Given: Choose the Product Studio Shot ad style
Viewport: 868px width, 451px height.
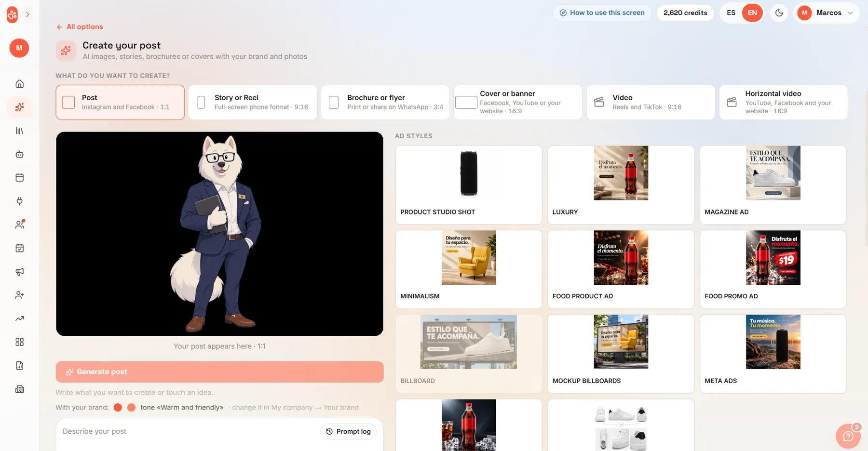Looking at the screenshot, I should click(469, 185).
